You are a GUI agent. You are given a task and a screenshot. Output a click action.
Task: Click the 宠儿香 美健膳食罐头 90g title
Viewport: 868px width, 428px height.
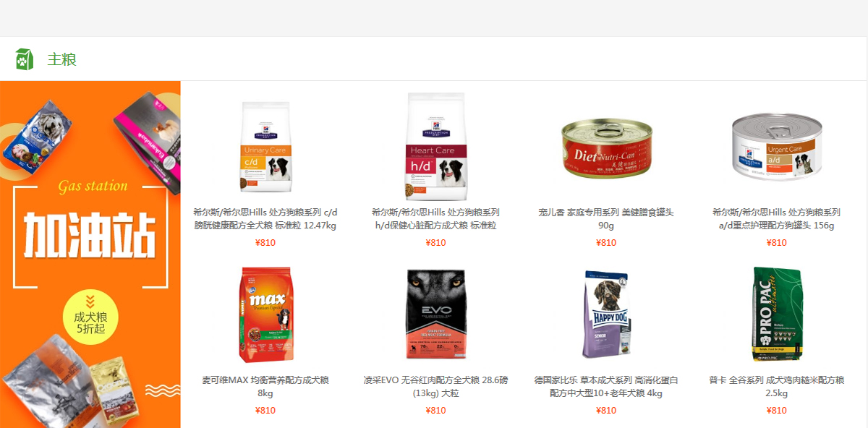tap(607, 219)
